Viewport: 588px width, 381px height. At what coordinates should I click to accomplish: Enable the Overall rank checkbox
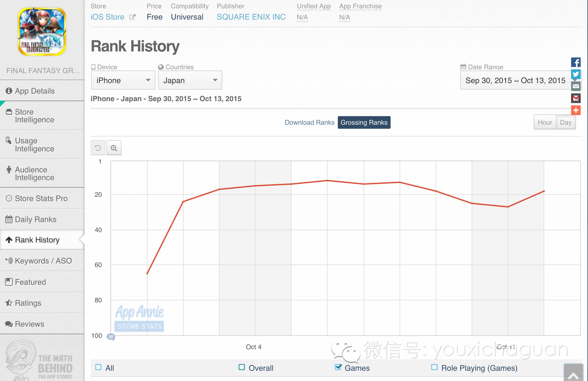click(242, 367)
